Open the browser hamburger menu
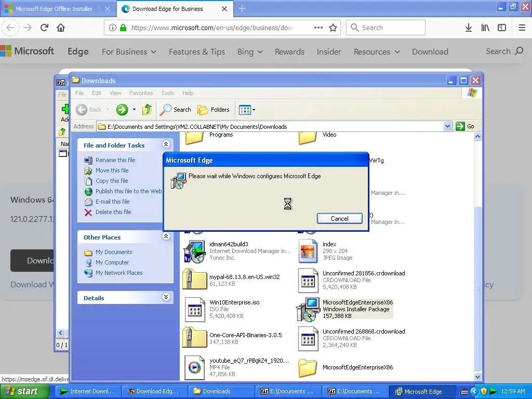532x399 pixels. (x=522, y=28)
